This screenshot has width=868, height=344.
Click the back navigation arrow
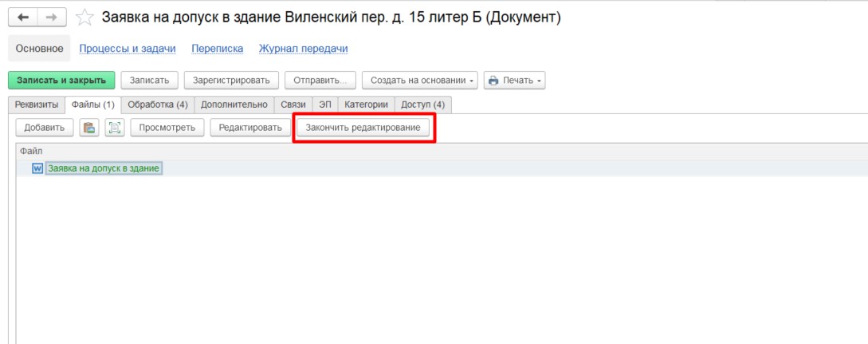(23, 18)
